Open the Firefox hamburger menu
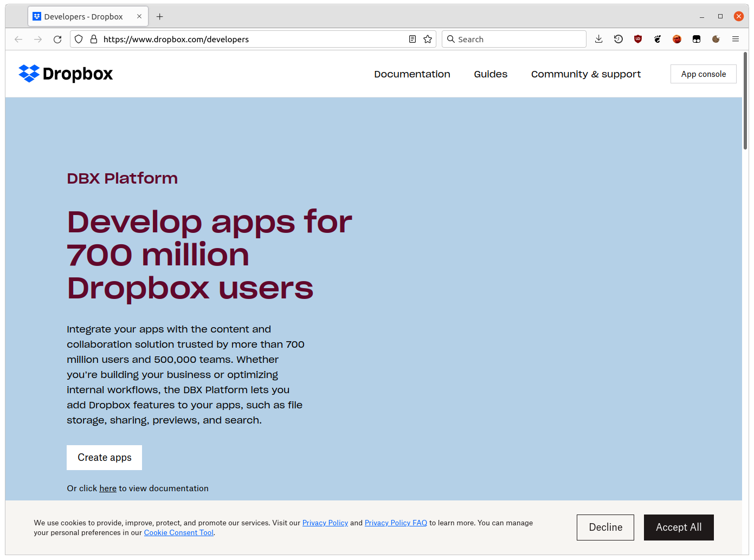The image size is (754, 560). tap(736, 39)
